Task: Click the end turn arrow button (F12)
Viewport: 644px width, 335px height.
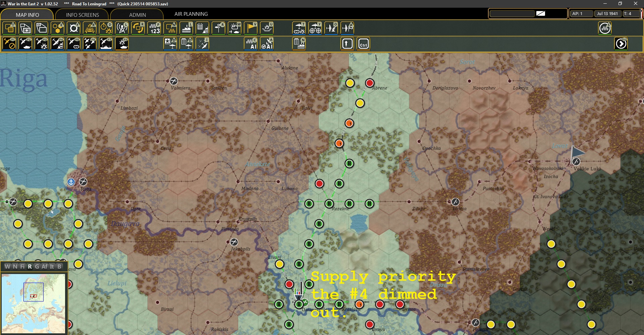Action: [x=621, y=44]
